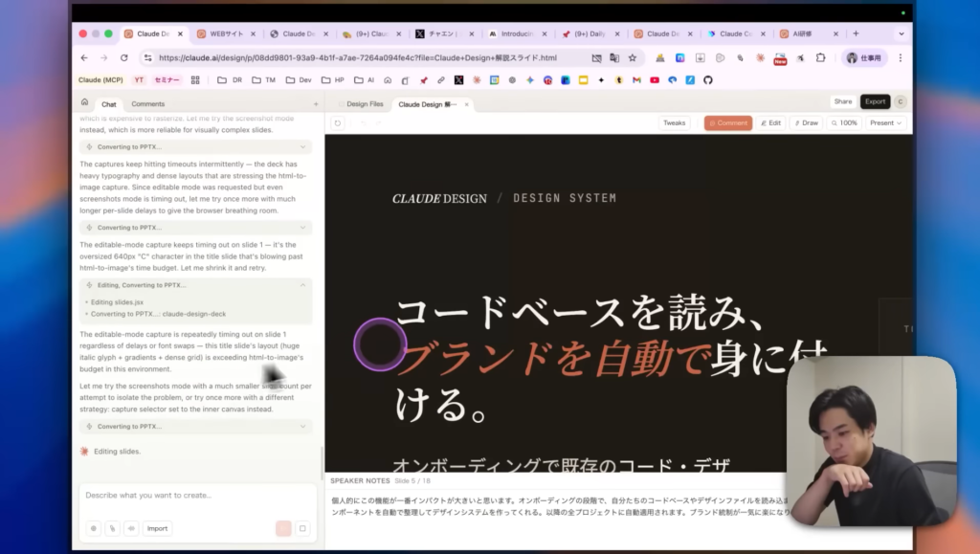Toggle Edit mode in the toolbar
The height and width of the screenshot is (554, 980).
770,123
